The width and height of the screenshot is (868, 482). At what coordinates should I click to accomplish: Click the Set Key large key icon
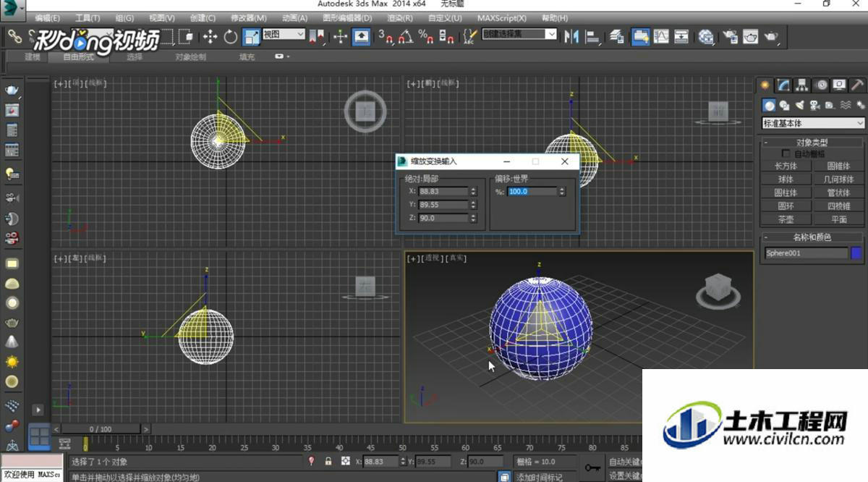[x=593, y=468]
